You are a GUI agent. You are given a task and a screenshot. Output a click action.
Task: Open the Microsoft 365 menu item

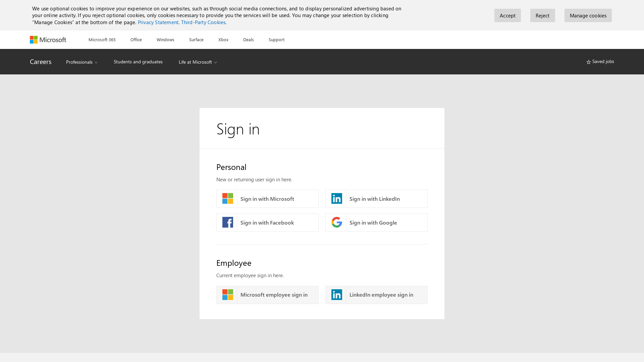[102, 40]
